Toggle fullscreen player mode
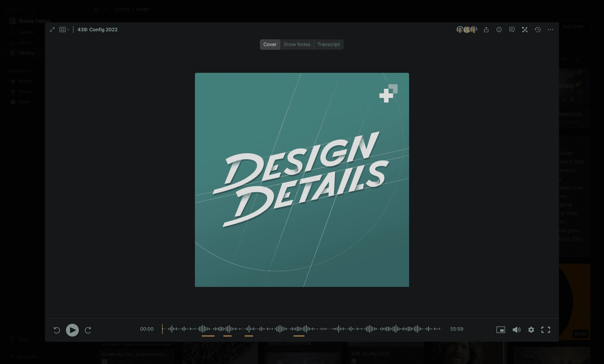The width and height of the screenshot is (604, 364). [x=546, y=330]
